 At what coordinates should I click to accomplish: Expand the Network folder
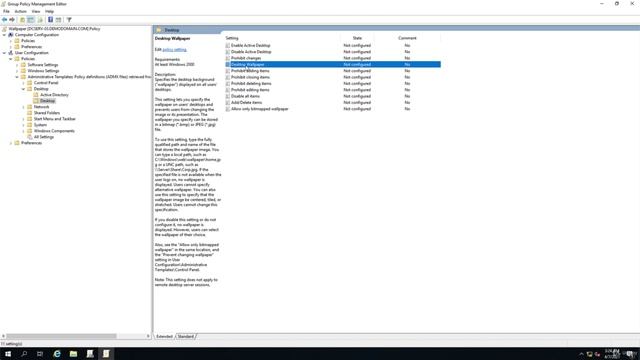pos(24,107)
